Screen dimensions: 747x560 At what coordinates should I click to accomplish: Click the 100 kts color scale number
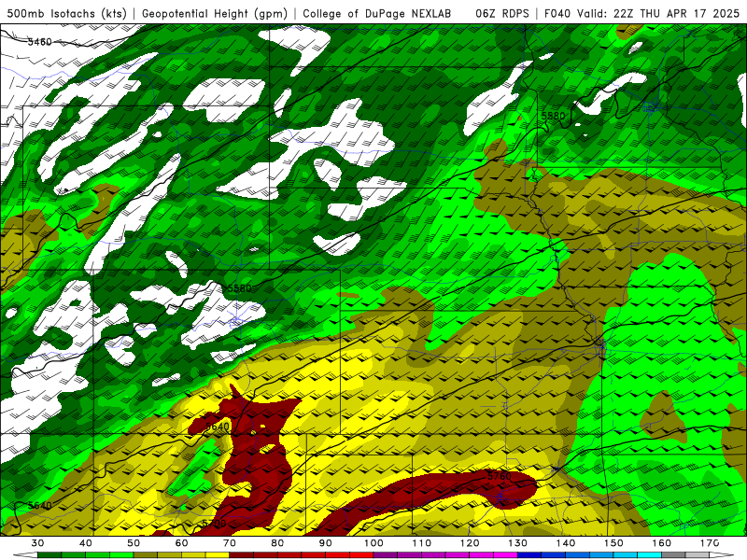[374, 543]
